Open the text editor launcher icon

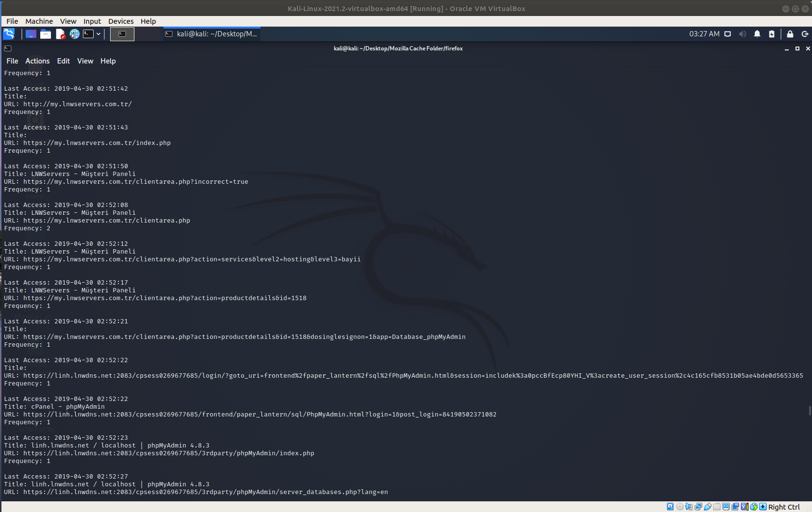click(60, 34)
